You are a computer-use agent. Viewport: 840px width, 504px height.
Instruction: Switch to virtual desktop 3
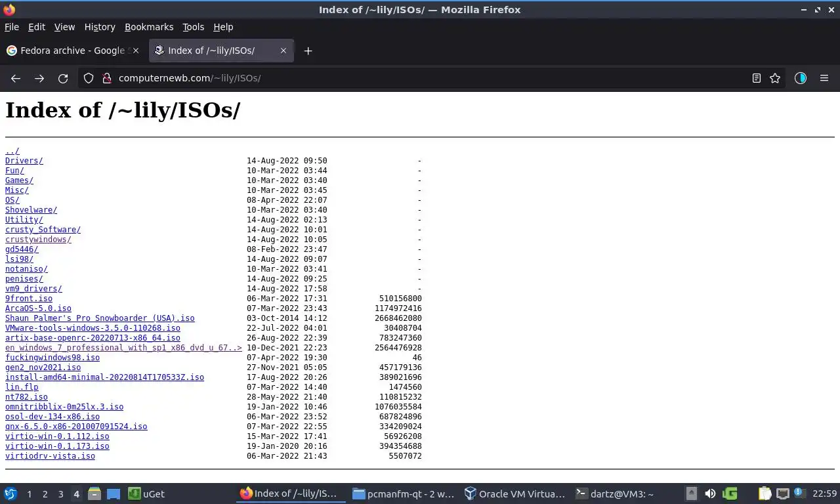[60, 494]
